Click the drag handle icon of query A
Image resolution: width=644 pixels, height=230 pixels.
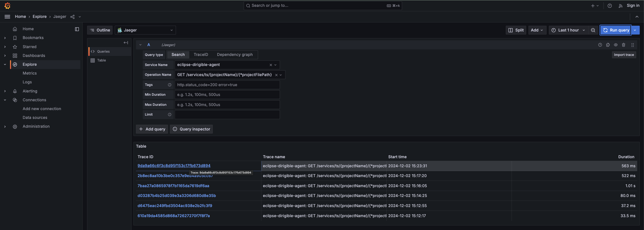click(x=633, y=45)
